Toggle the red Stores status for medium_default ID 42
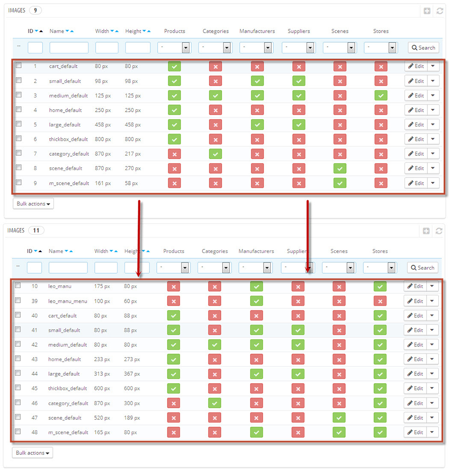This screenshot has height=476, width=449. coord(380,345)
